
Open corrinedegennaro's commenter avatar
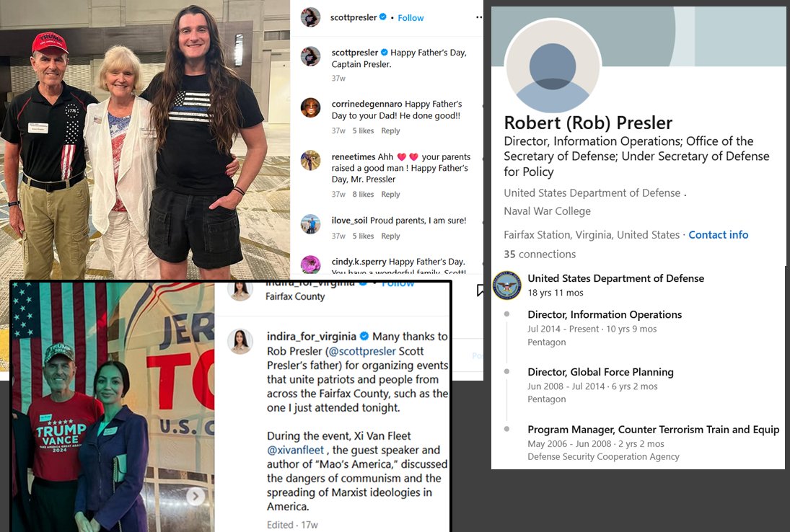pos(310,107)
